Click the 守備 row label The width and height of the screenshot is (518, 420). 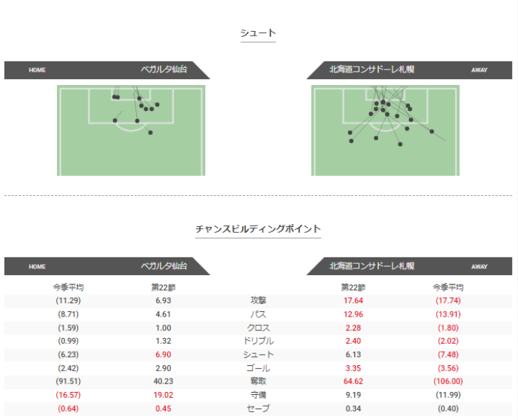coord(258,395)
